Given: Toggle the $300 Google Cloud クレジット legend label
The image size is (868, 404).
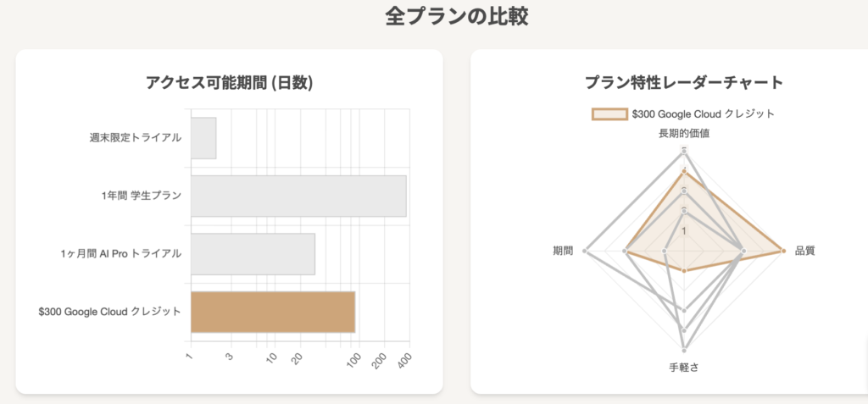Looking at the screenshot, I should coord(703,114).
